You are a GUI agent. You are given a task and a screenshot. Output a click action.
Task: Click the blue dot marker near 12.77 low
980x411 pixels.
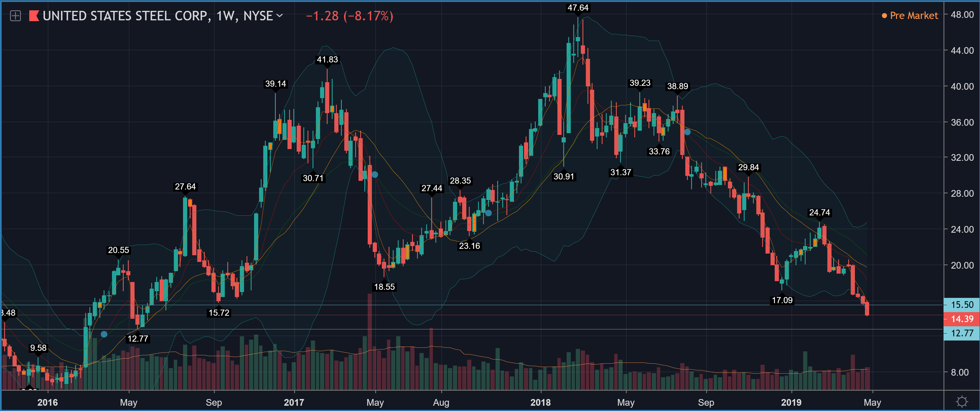tap(104, 334)
